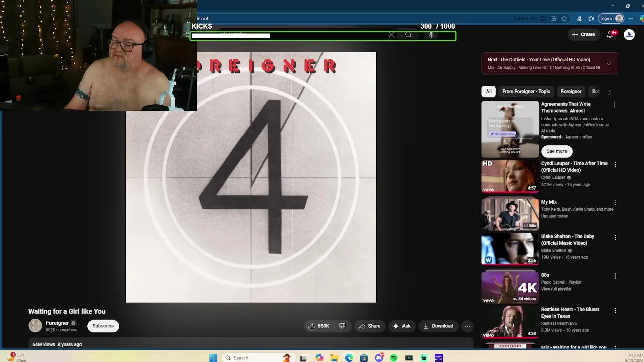Screen dimensions: 644x362
Task: Open Task View on the taskbar
Action: coord(303,358)
